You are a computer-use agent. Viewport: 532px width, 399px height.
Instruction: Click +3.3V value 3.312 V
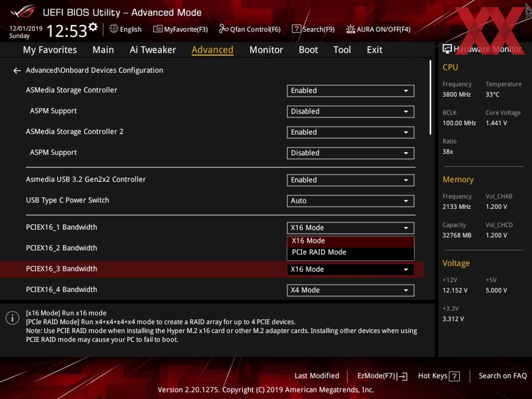453,319
